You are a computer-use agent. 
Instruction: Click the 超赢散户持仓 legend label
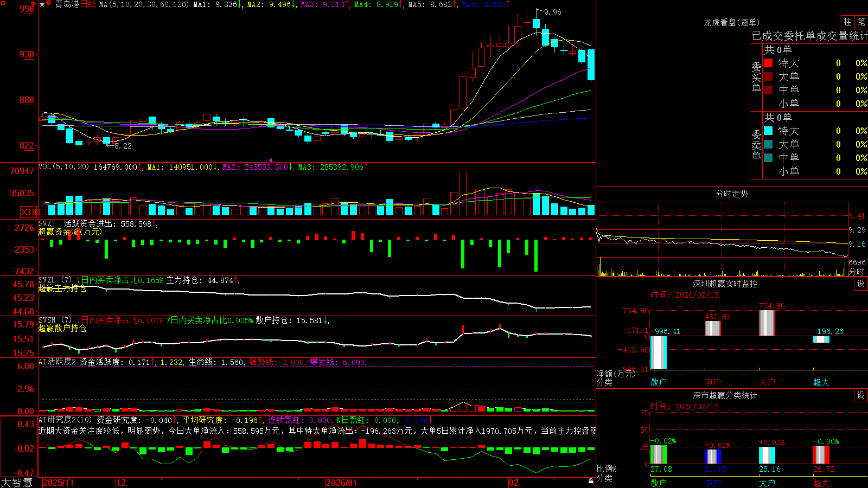[62, 328]
